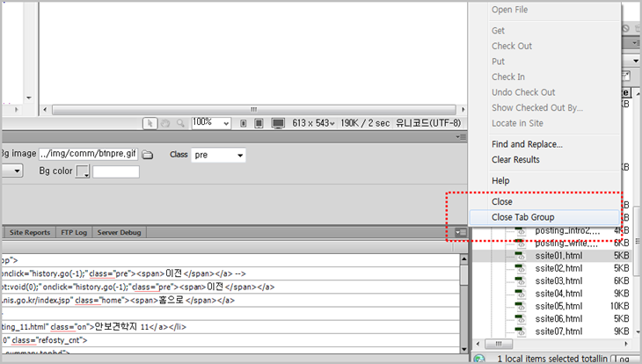Click the 10KB size of ssite05.html
The image size is (642, 364).
(x=619, y=306)
